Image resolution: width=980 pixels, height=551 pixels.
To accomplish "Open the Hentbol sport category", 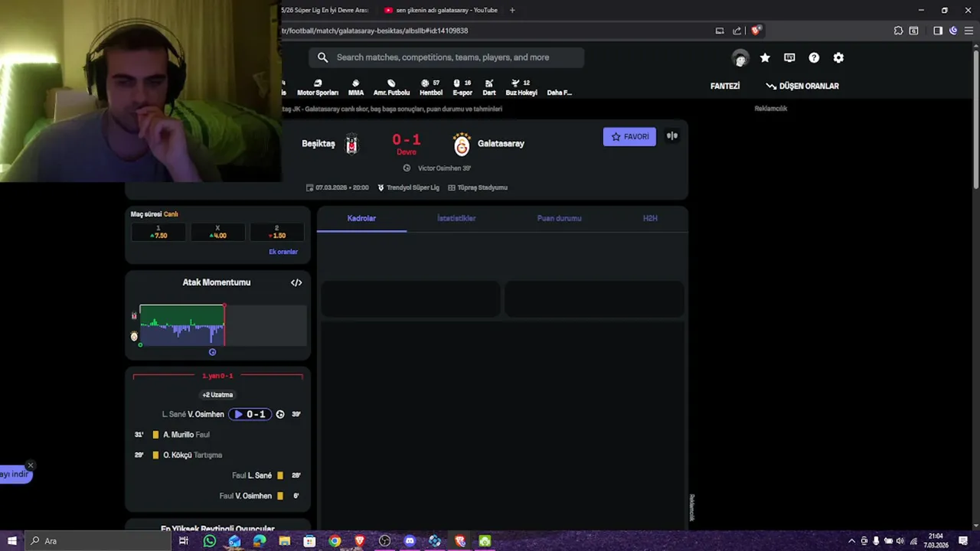I will coord(431,87).
